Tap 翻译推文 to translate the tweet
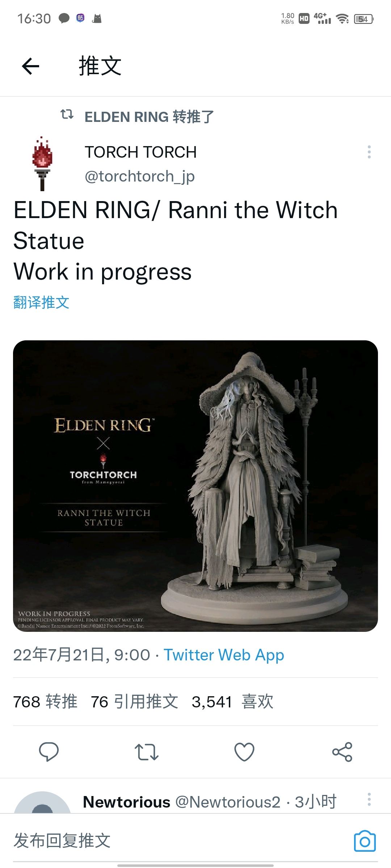The height and width of the screenshot is (868, 391). tap(41, 302)
